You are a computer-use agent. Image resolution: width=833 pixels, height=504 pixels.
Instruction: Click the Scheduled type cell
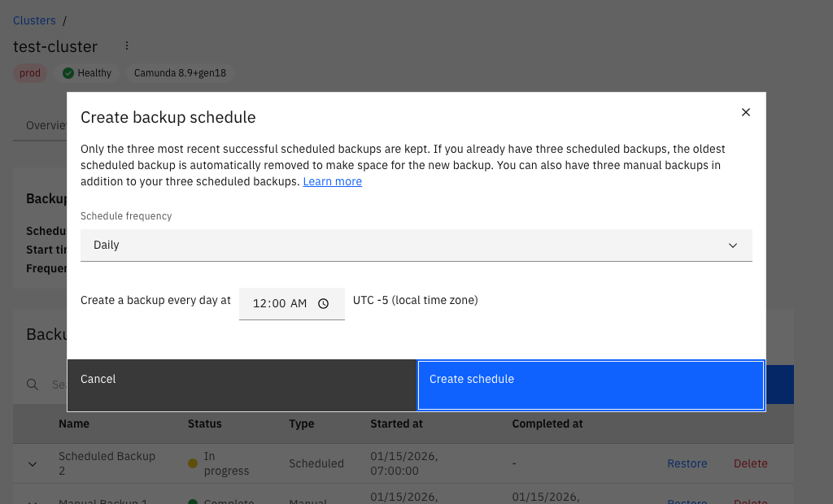pos(316,463)
